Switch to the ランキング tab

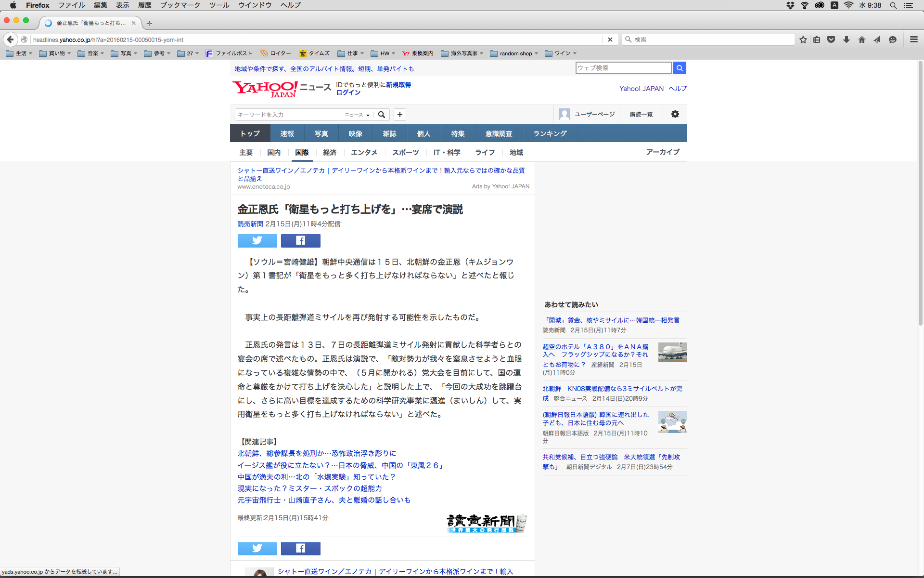click(x=550, y=133)
